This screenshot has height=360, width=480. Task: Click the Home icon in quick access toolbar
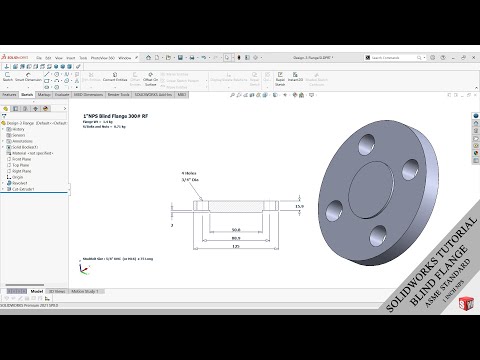[148, 58]
